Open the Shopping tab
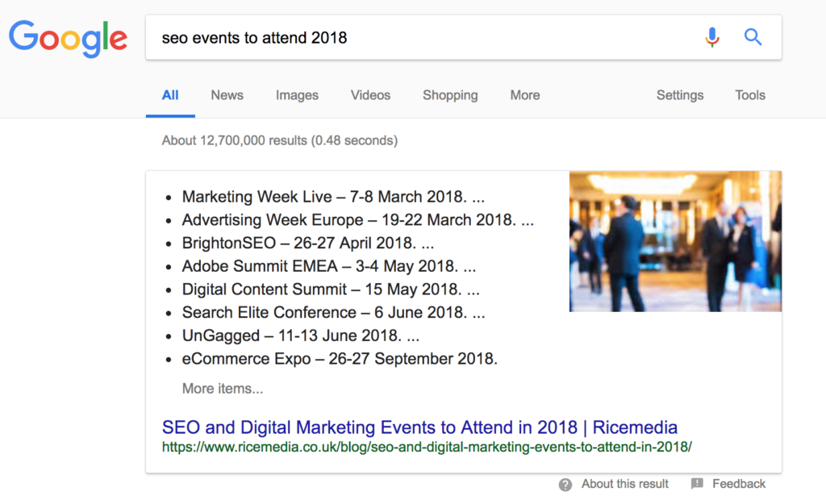826x504 pixels. click(x=450, y=95)
